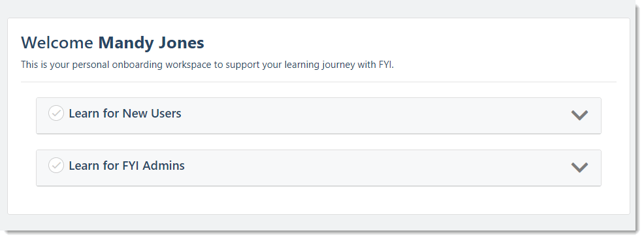The image size is (644, 239).
Task: Click the gray background above the welcome card
Action: click(319, 8)
